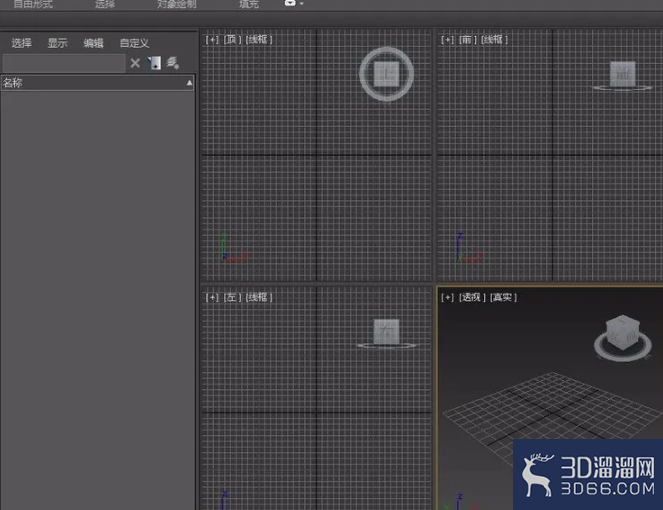Open the Object Paint ribbon tab
Viewport: 663px width, 510px height.
pos(176,4)
